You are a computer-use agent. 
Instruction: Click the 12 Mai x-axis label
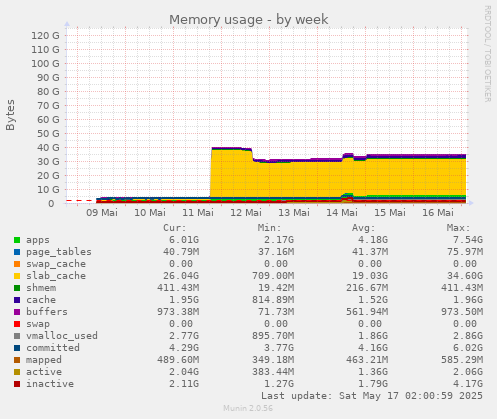[x=246, y=212]
